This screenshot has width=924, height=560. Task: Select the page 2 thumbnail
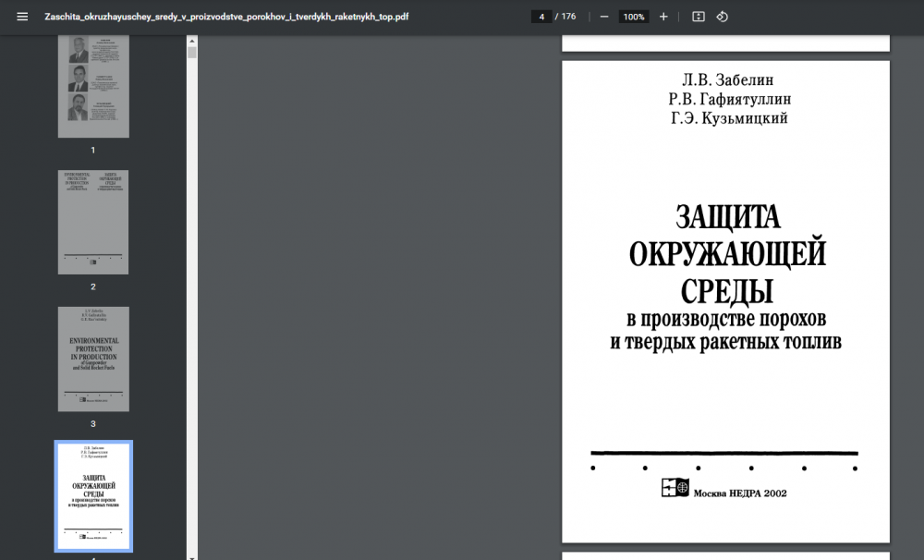tap(93, 222)
